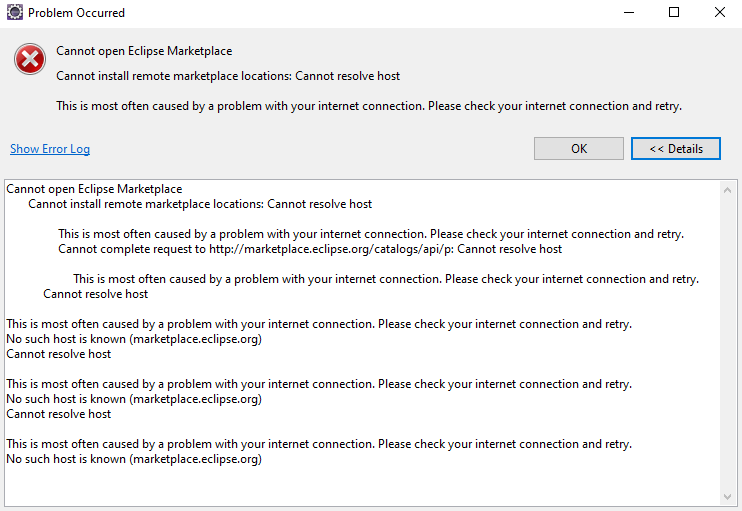The width and height of the screenshot is (742, 511).
Task: Open the Show Error Log link
Action: 50,149
